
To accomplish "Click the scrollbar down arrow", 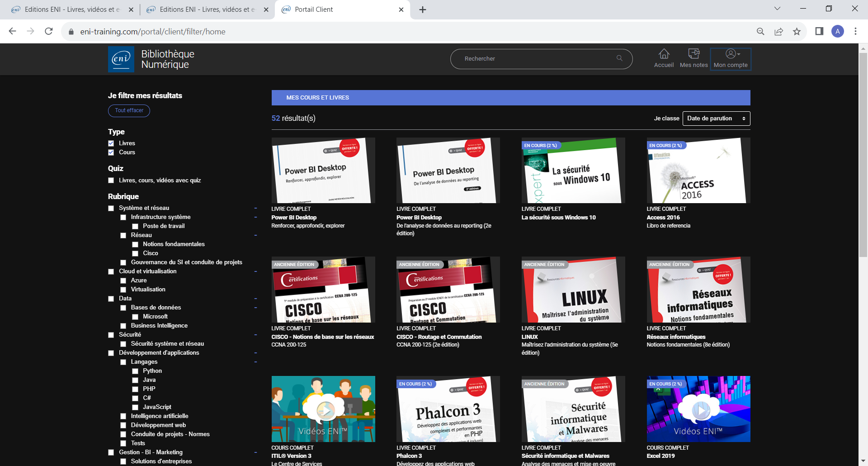I will tap(863, 461).
